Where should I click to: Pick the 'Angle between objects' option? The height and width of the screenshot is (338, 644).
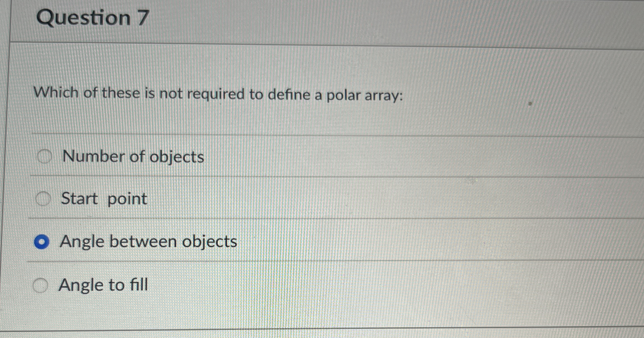coord(42,242)
